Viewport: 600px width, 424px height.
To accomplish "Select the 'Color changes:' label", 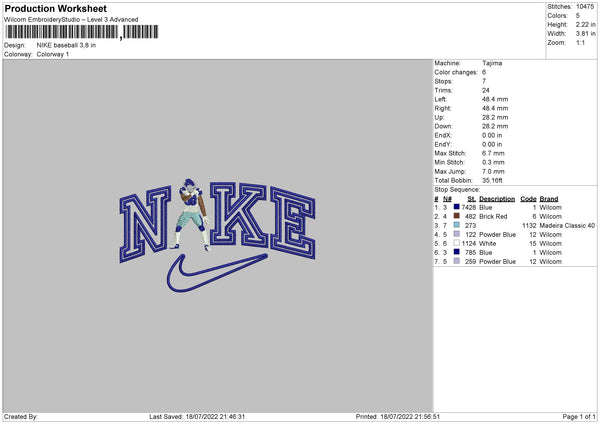I will tap(456, 72).
